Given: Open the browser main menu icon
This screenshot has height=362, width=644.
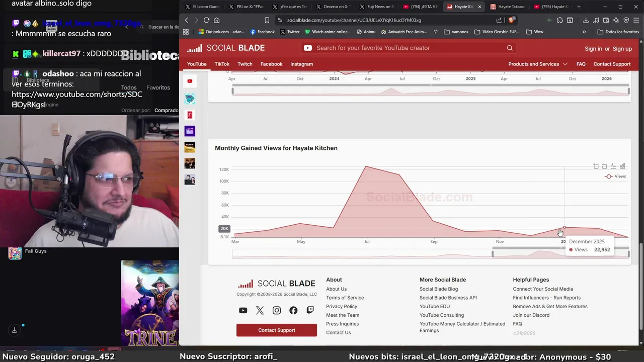Looking at the screenshot, I should [x=636, y=20].
